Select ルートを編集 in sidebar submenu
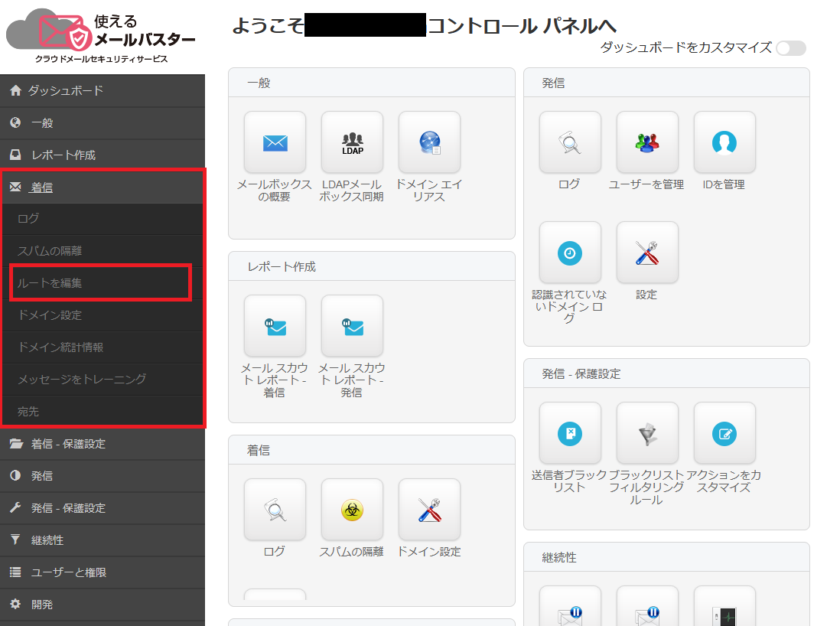This screenshot has width=840, height=626. (x=101, y=283)
